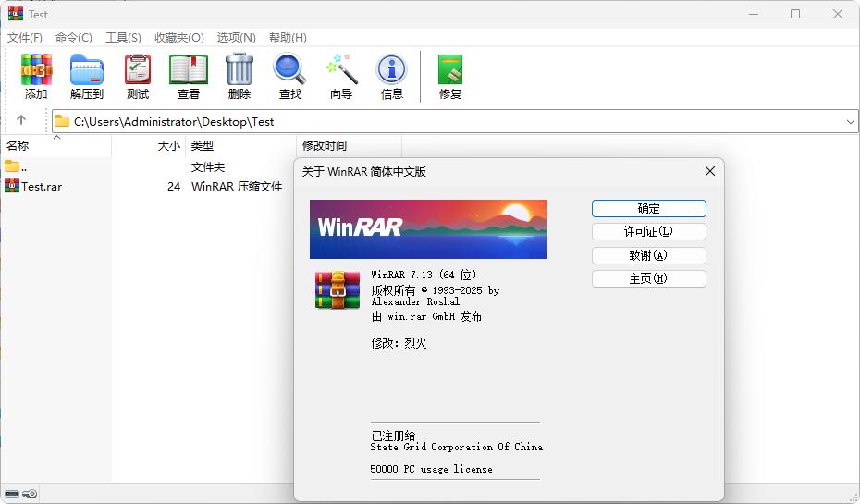Viewport: 860px width, 504px height.
Task: Click the WinRAR banner image in dialog
Action: (x=428, y=229)
